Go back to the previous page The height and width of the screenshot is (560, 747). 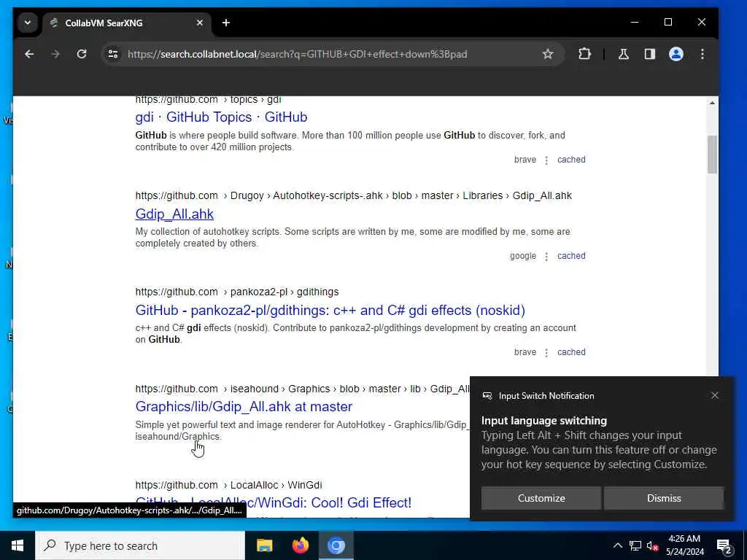click(x=29, y=54)
